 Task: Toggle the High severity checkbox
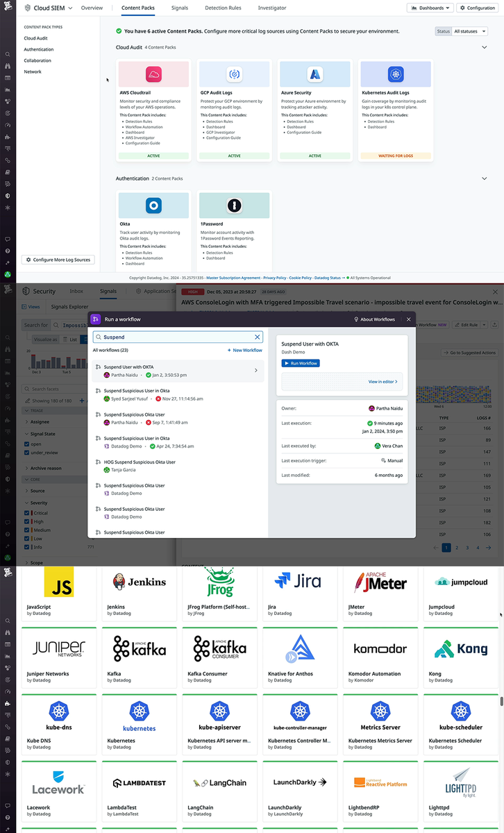click(x=27, y=522)
